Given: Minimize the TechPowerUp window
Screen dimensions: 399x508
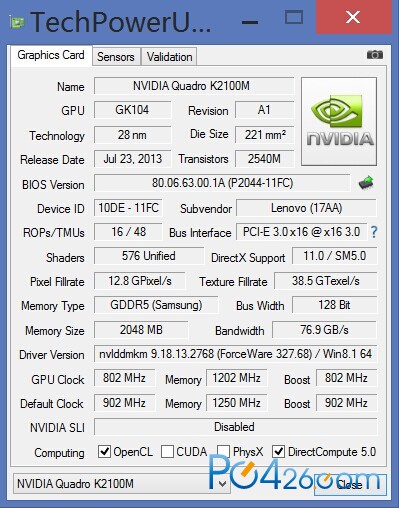Looking at the screenshot, I should click(250, 22).
